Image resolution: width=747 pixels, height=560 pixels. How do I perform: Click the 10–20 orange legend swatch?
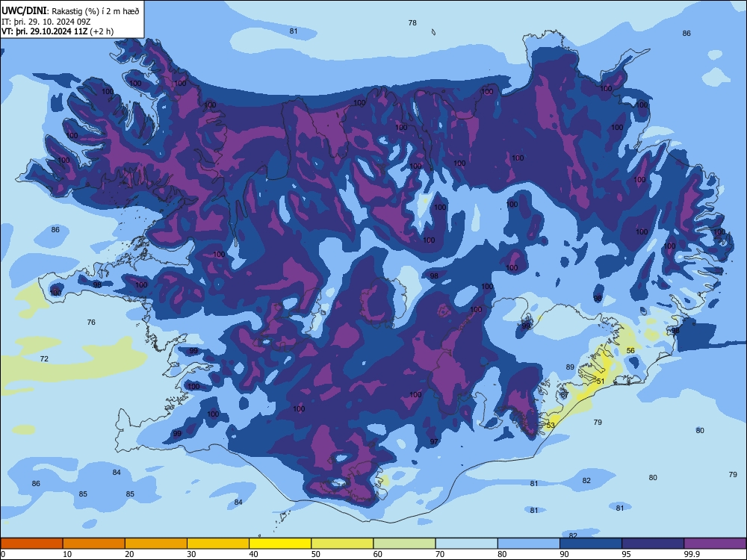[x=94, y=544]
